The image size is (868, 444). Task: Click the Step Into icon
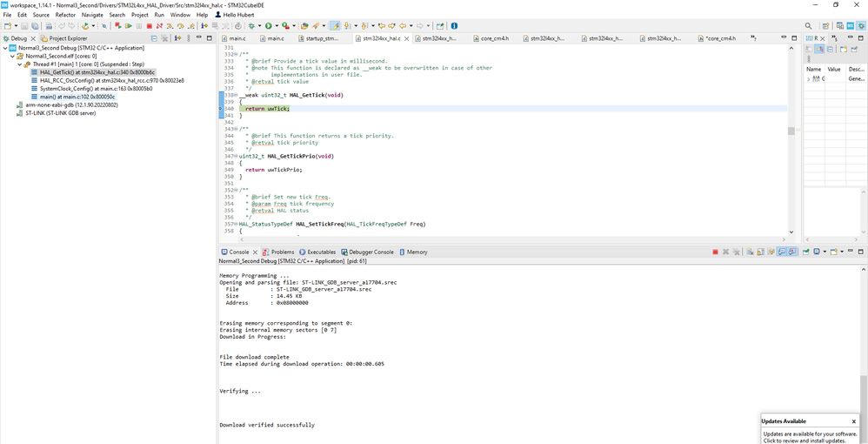coord(170,25)
